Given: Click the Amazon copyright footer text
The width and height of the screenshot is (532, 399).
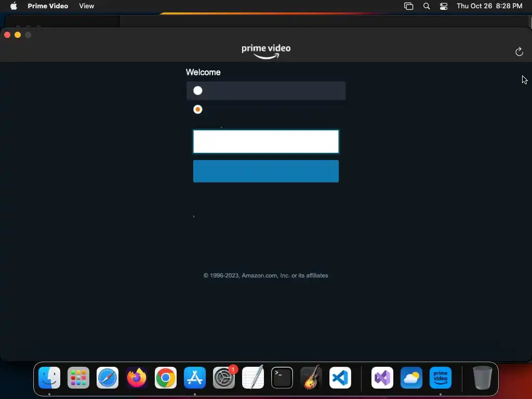Looking at the screenshot, I should (x=265, y=275).
